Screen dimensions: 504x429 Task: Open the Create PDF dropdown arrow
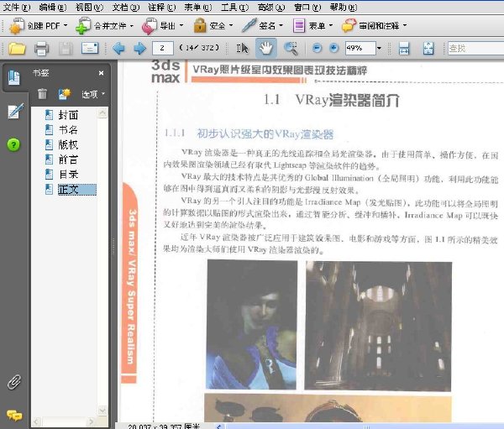pos(66,25)
